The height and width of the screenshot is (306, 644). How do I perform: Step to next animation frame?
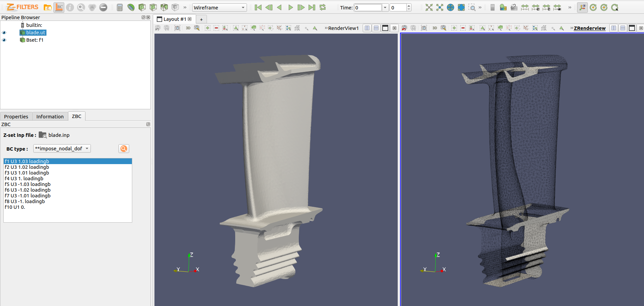click(301, 7)
